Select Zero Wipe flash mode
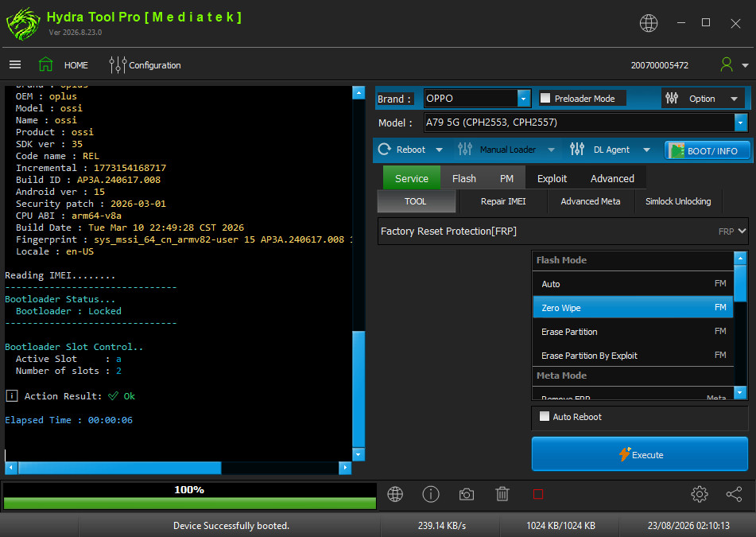 tap(633, 308)
